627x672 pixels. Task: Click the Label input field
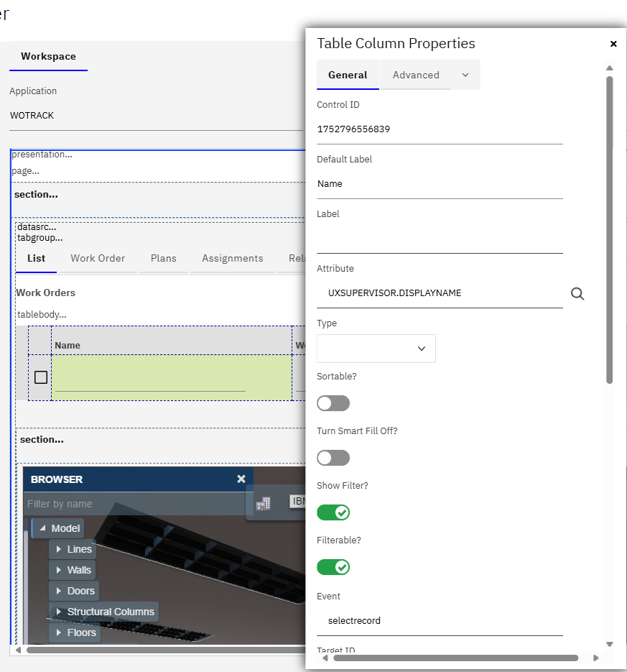point(440,239)
